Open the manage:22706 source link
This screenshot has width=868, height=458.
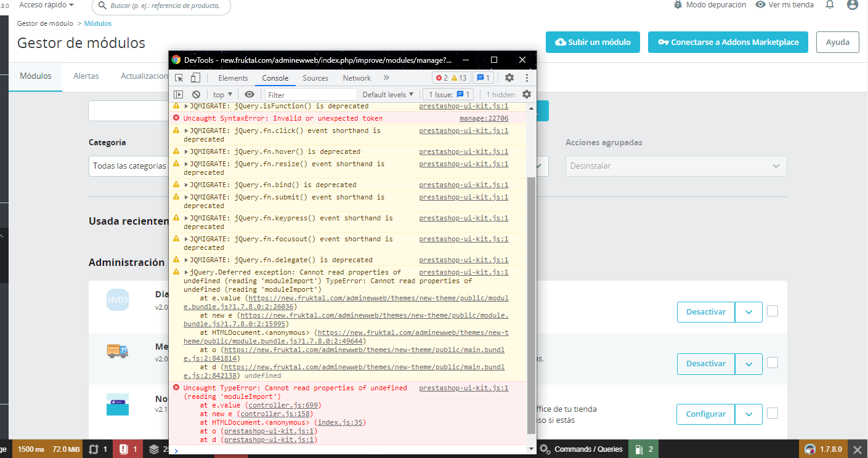click(x=484, y=118)
